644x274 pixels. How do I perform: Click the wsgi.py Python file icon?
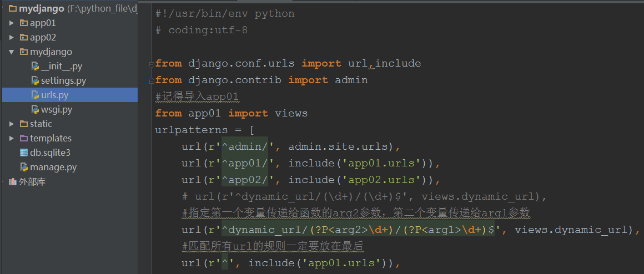pos(36,109)
